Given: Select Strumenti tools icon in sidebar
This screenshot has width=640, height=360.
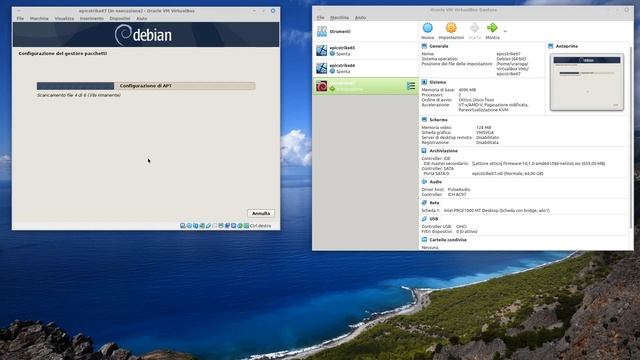Looking at the screenshot, I should [322, 31].
